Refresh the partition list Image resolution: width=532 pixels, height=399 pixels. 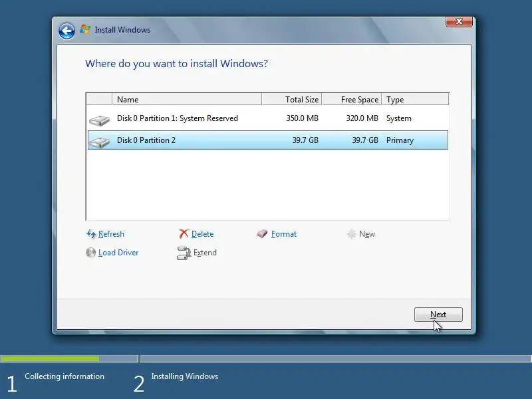(x=111, y=234)
